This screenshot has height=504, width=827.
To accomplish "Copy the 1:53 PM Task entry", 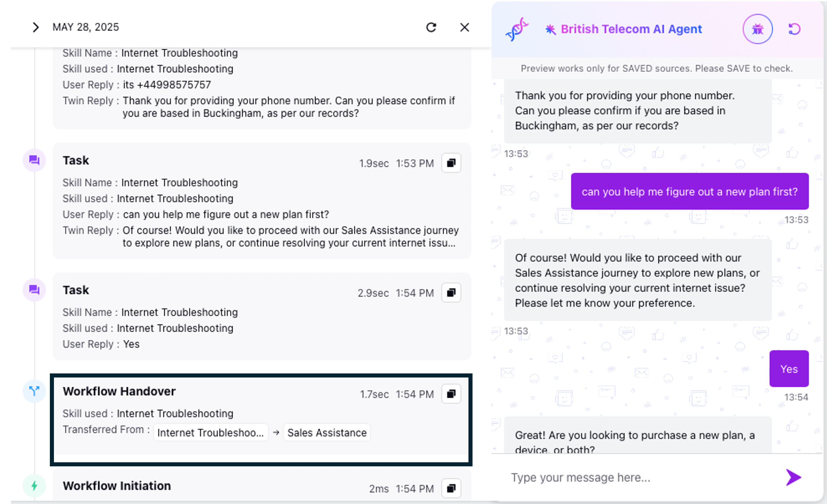I will (451, 163).
